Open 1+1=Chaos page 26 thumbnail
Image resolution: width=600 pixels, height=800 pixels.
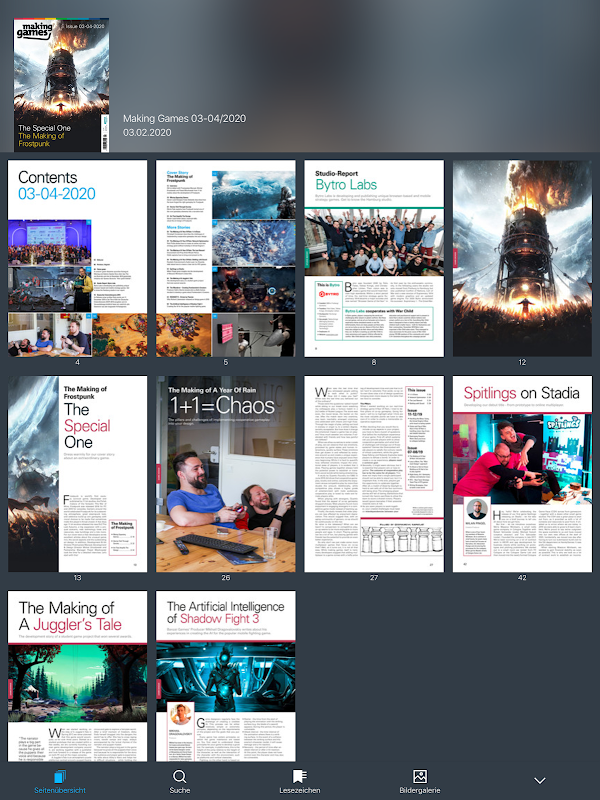coord(226,474)
